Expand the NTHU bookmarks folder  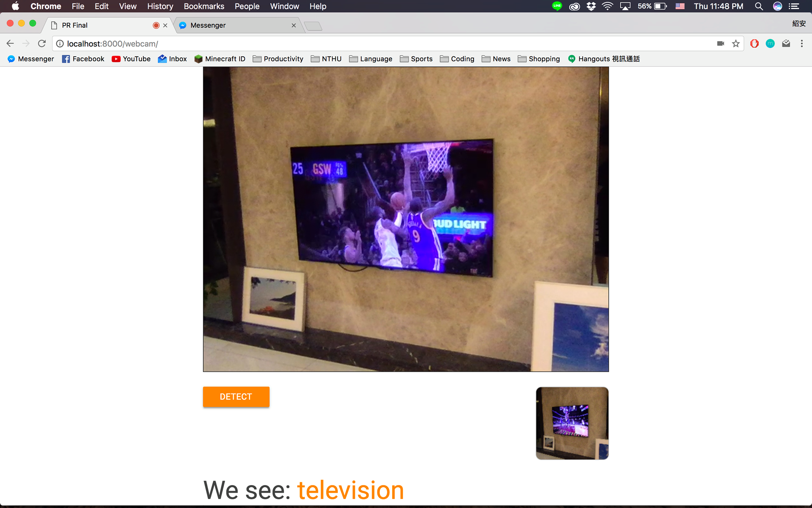point(326,59)
